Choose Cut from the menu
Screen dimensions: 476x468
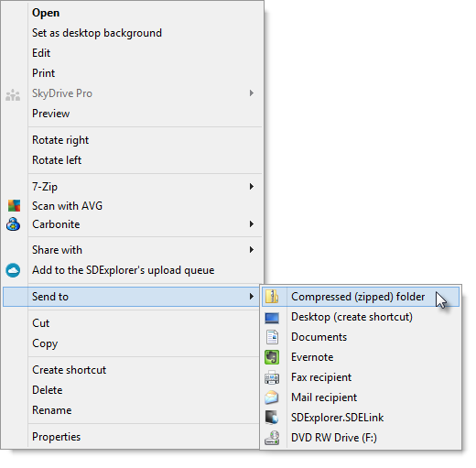click(x=132, y=323)
